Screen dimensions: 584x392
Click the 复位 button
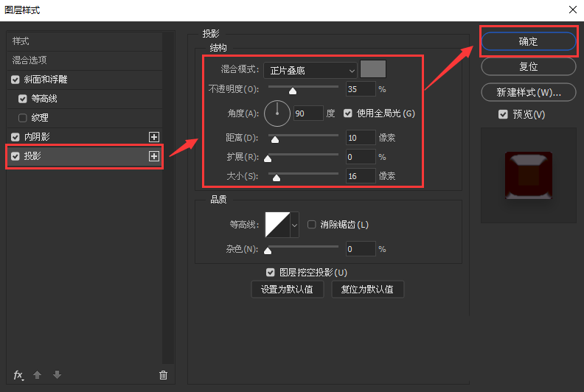click(x=529, y=66)
